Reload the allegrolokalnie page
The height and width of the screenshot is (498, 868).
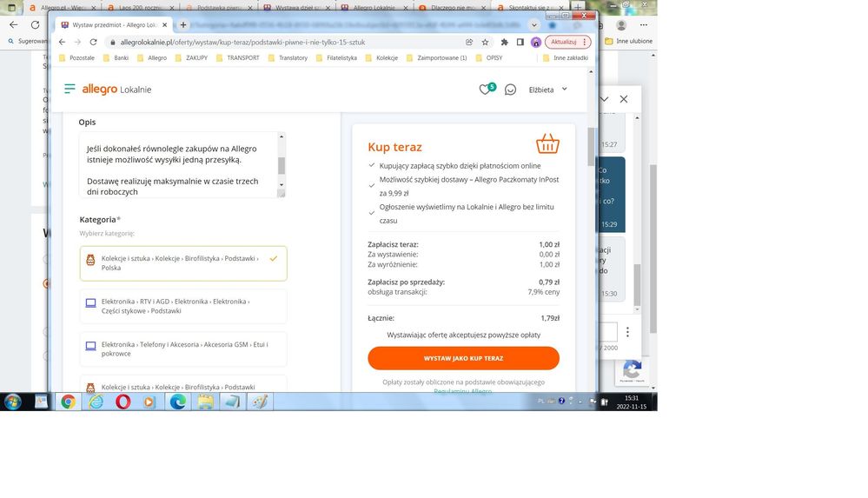[x=93, y=42]
